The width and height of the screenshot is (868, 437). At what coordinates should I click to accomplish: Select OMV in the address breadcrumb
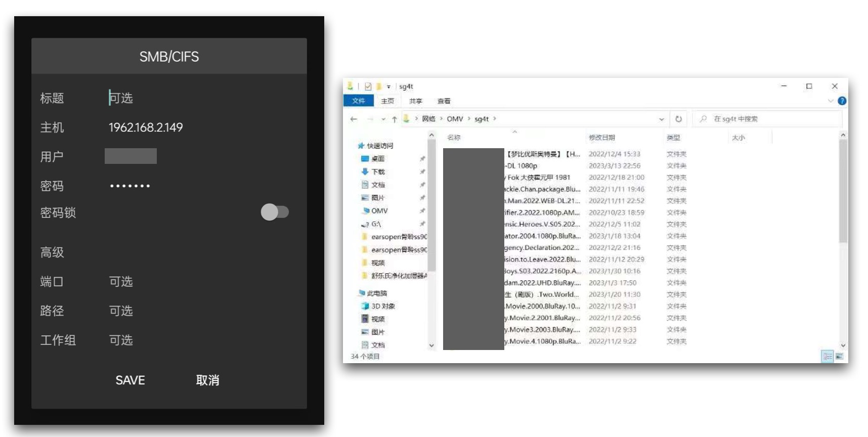455,119
